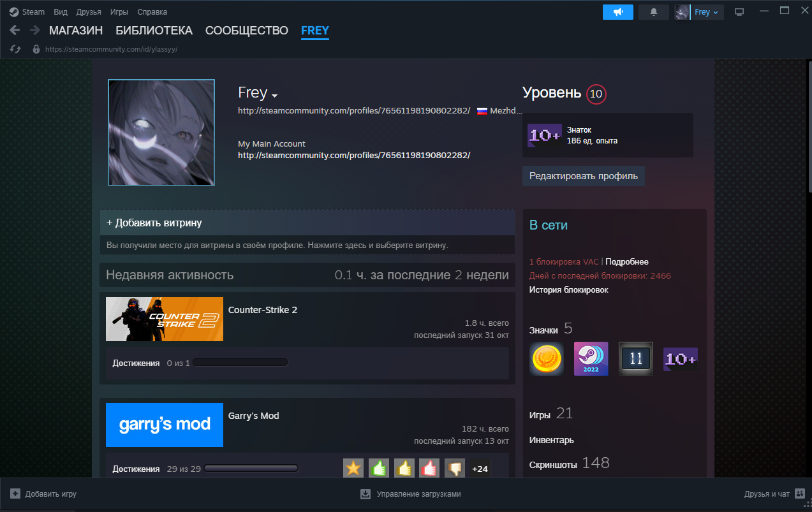Viewport: 812px width, 512px height.
Task: Click the yellow thumbs-up achievement icon
Action: click(404, 469)
